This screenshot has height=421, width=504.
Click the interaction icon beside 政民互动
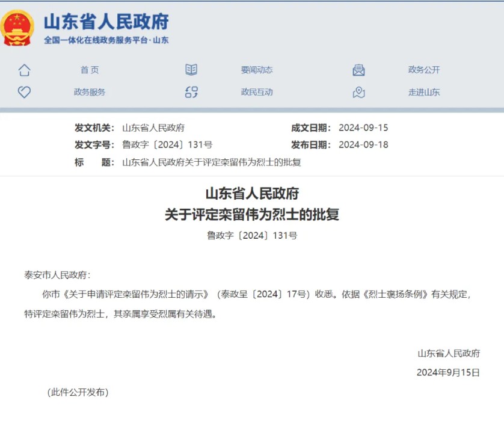point(191,92)
